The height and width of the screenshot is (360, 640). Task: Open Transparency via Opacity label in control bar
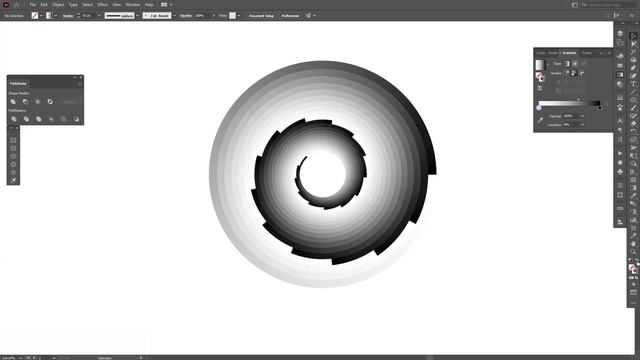pos(186,16)
